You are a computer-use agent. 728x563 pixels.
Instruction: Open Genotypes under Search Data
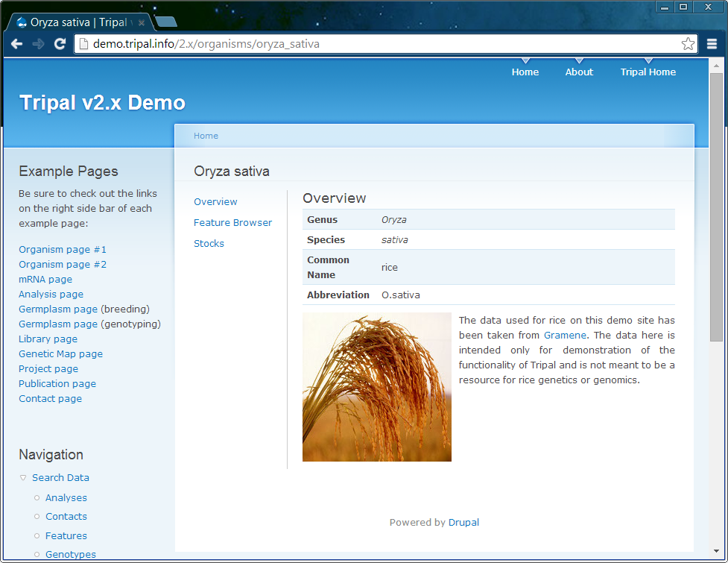pos(71,554)
